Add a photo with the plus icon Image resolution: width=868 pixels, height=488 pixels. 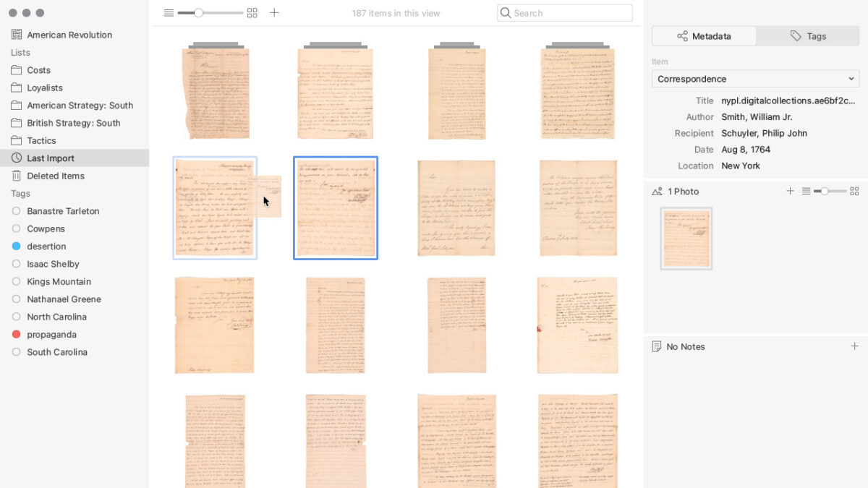click(x=790, y=192)
